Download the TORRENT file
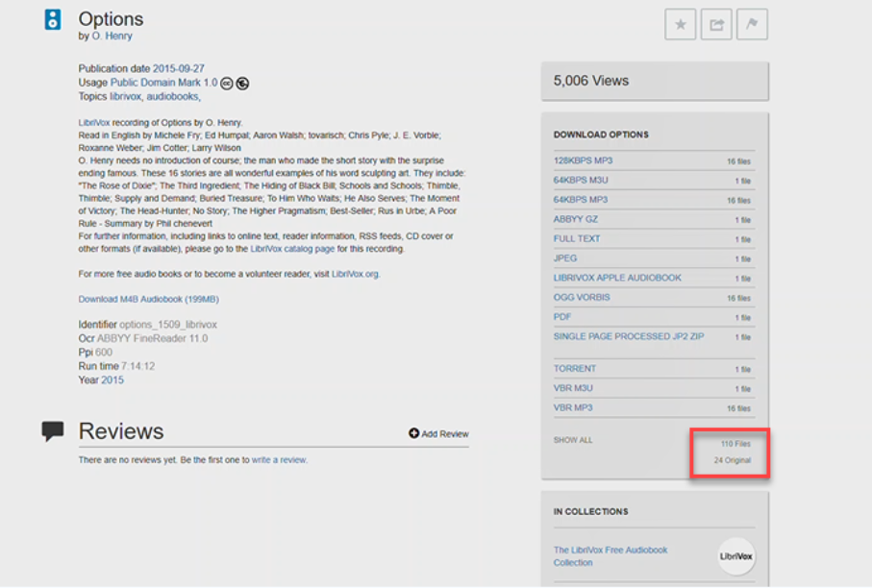This screenshot has height=588, width=872. [575, 369]
